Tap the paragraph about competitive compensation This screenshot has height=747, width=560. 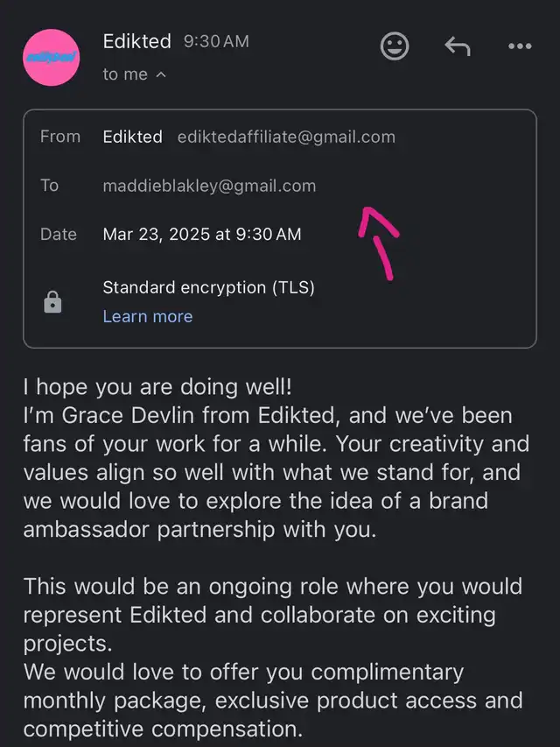point(273,701)
